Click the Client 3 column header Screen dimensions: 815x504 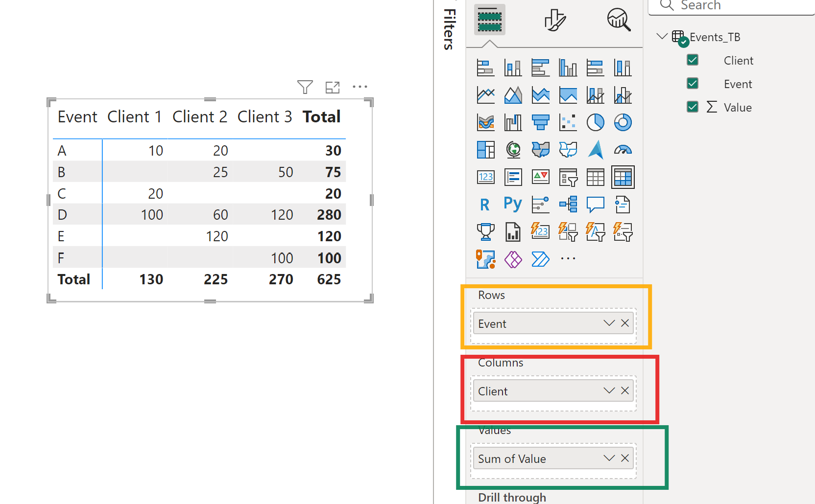265,117
